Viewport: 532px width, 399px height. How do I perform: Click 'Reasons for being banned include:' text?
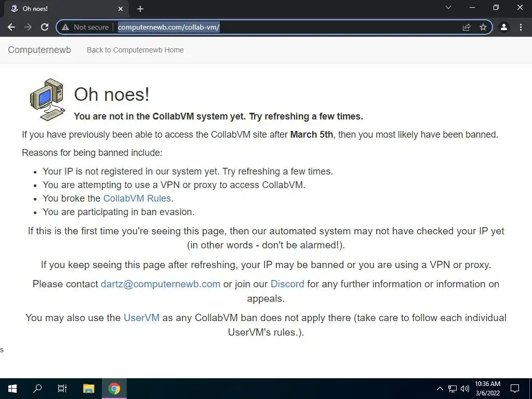click(92, 153)
